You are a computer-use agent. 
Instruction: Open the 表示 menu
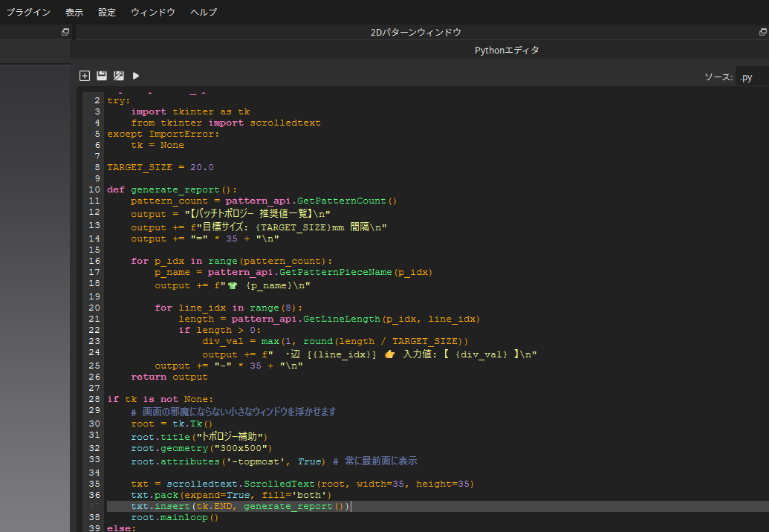click(x=74, y=12)
